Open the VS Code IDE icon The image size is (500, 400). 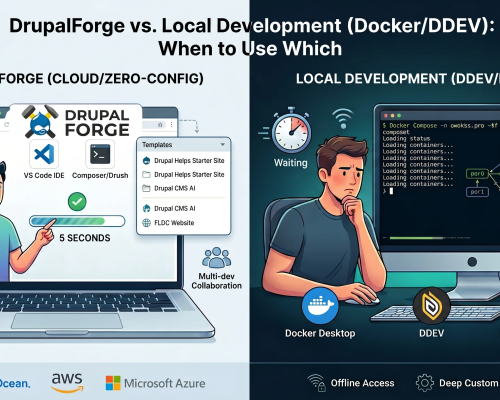pyautogui.click(x=44, y=154)
